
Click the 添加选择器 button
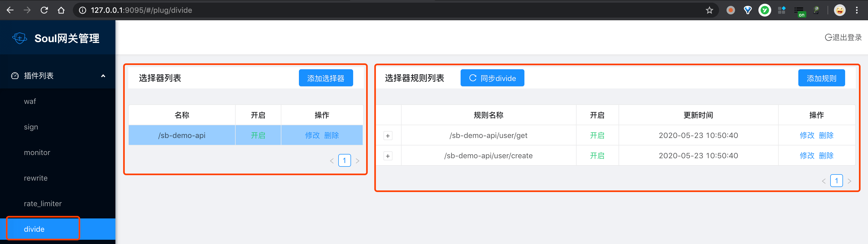coord(325,78)
